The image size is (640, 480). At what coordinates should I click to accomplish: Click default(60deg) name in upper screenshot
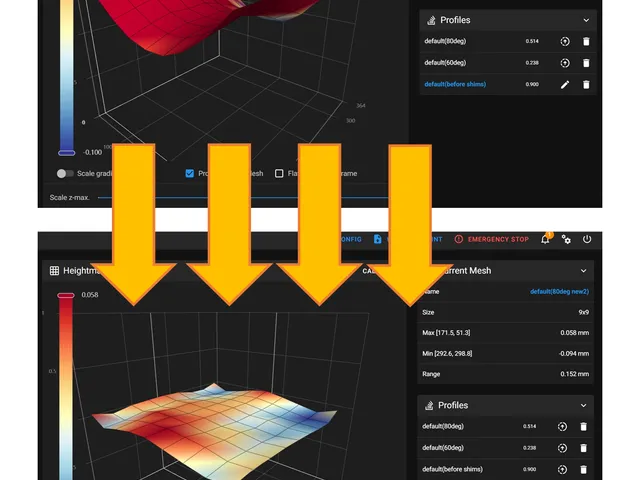445,62
